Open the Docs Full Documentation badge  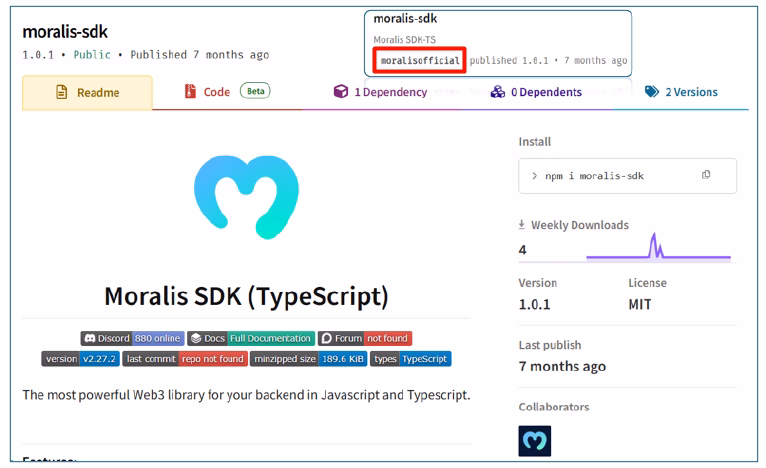pos(251,338)
